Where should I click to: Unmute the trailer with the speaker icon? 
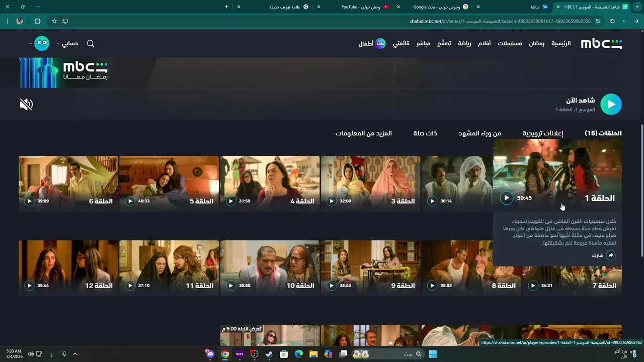(x=26, y=105)
